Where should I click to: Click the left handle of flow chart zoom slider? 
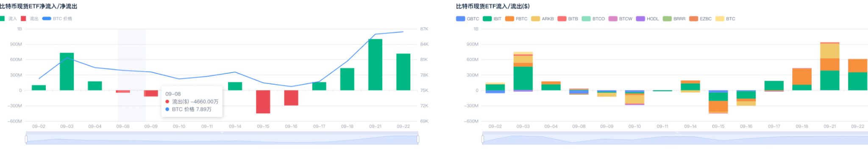483,139
